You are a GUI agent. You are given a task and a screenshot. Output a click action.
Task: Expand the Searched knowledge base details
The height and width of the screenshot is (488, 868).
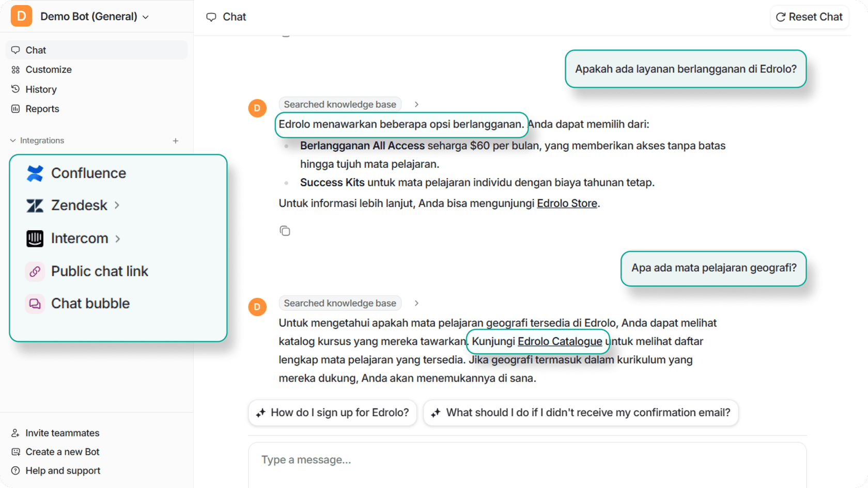tap(416, 104)
